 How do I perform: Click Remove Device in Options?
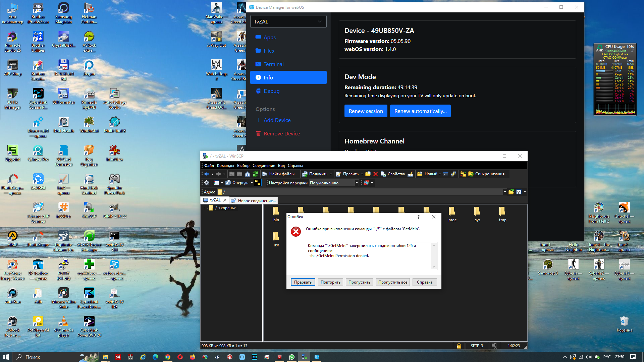click(282, 133)
